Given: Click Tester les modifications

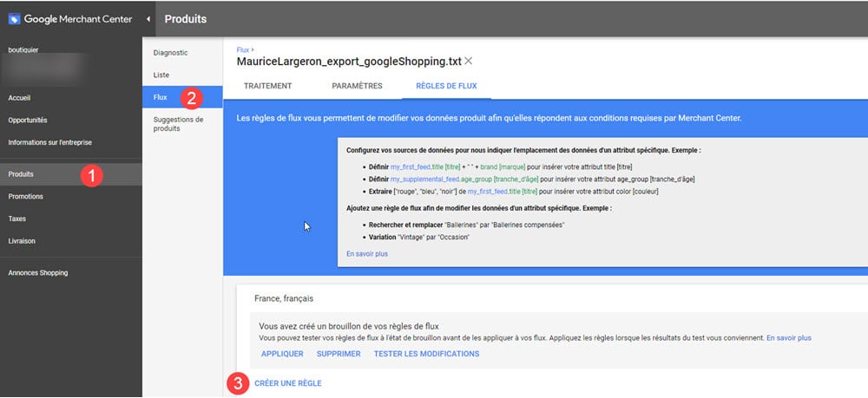Looking at the screenshot, I should 426,354.
